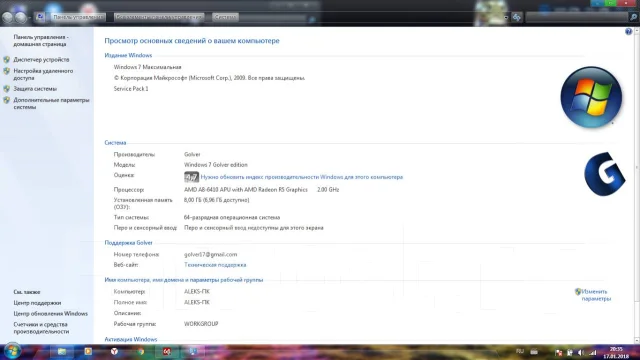Click Изменить параметры link
The image size is (640, 360).
[x=596, y=295]
